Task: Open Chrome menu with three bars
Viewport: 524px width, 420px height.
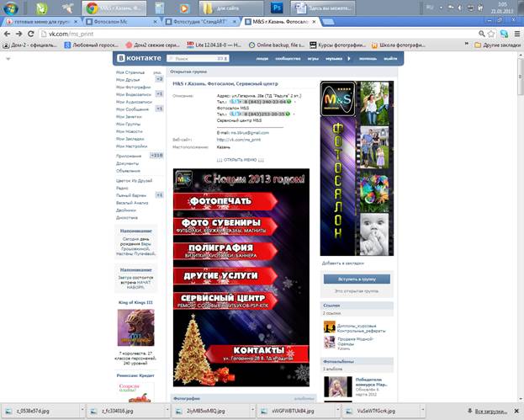Action: coord(516,34)
